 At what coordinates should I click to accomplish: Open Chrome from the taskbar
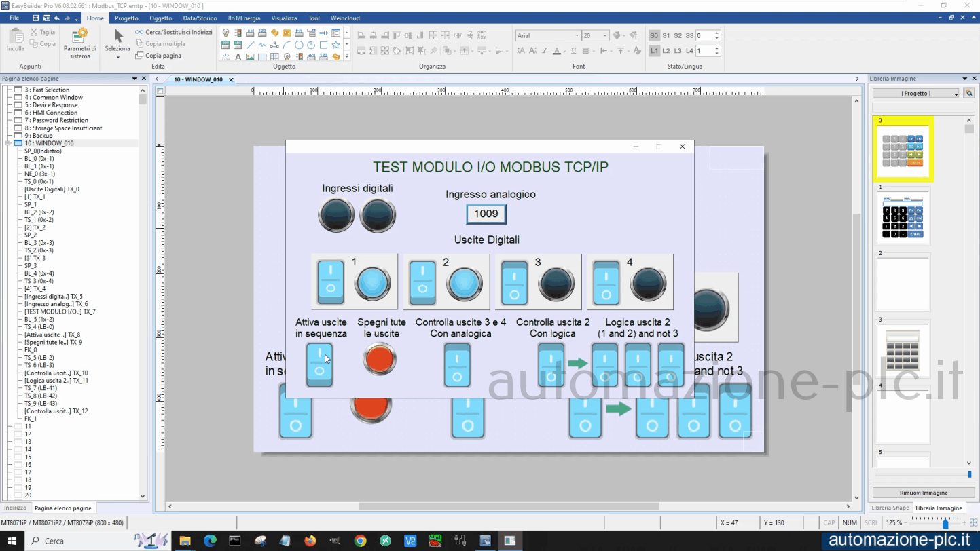pyautogui.click(x=361, y=541)
